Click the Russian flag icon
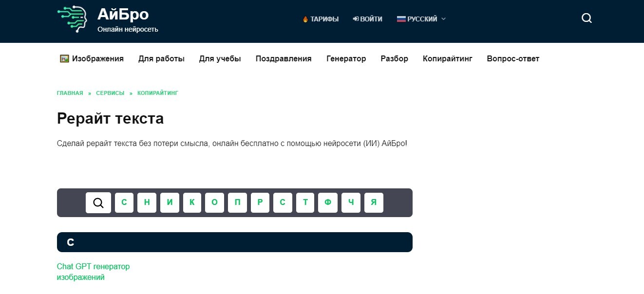The image size is (644, 294). point(401,19)
